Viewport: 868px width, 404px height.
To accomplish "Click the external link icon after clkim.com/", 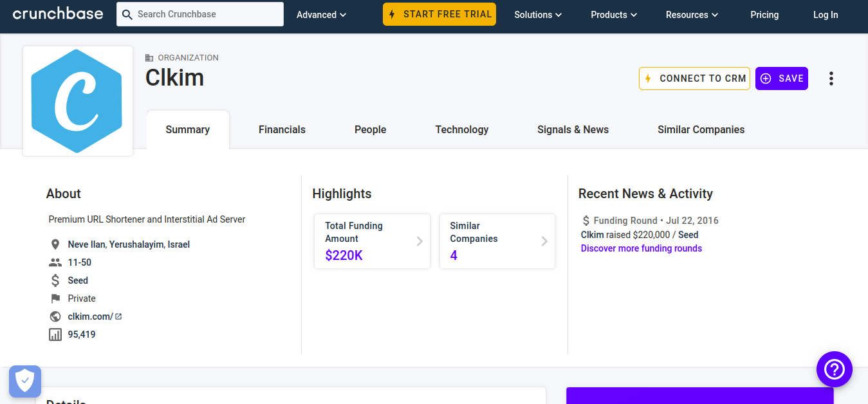I will tap(118, 317).
